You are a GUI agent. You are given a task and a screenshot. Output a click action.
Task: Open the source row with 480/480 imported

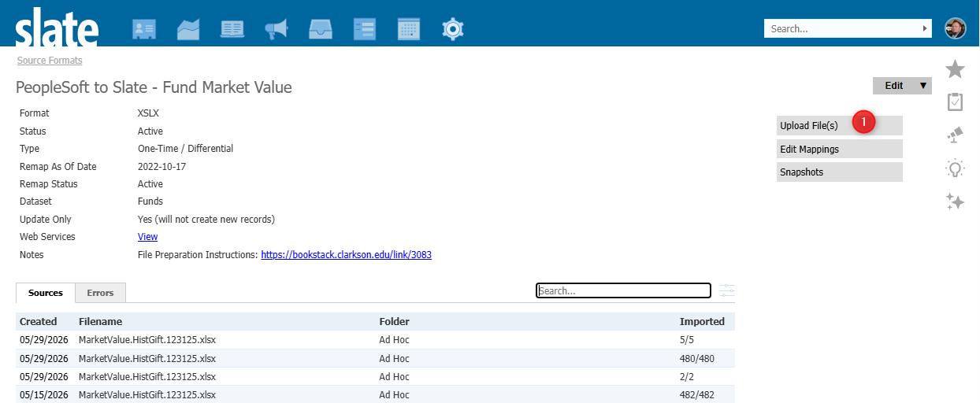(x=375, y=358)
